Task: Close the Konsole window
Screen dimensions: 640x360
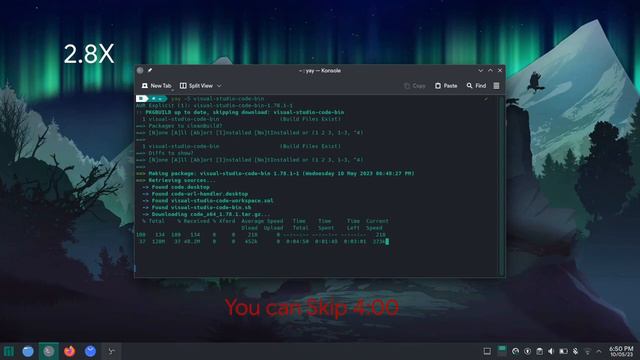Action: click(x=500, y=71)
